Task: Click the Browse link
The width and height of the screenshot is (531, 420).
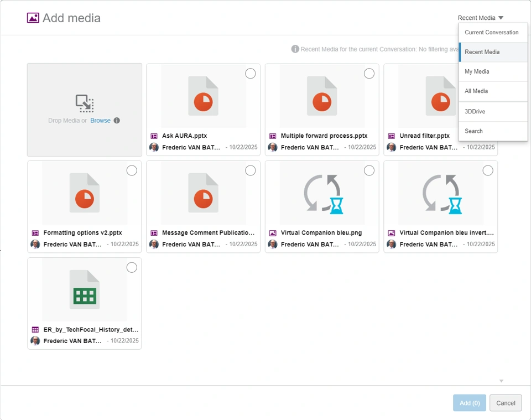Action: point(100,121)
